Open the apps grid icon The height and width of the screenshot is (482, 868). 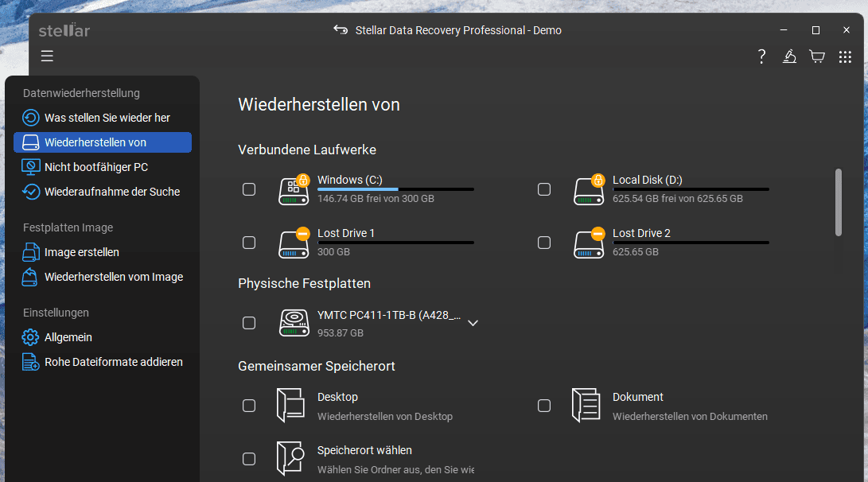pyautogui.click(x=845, y=56)
